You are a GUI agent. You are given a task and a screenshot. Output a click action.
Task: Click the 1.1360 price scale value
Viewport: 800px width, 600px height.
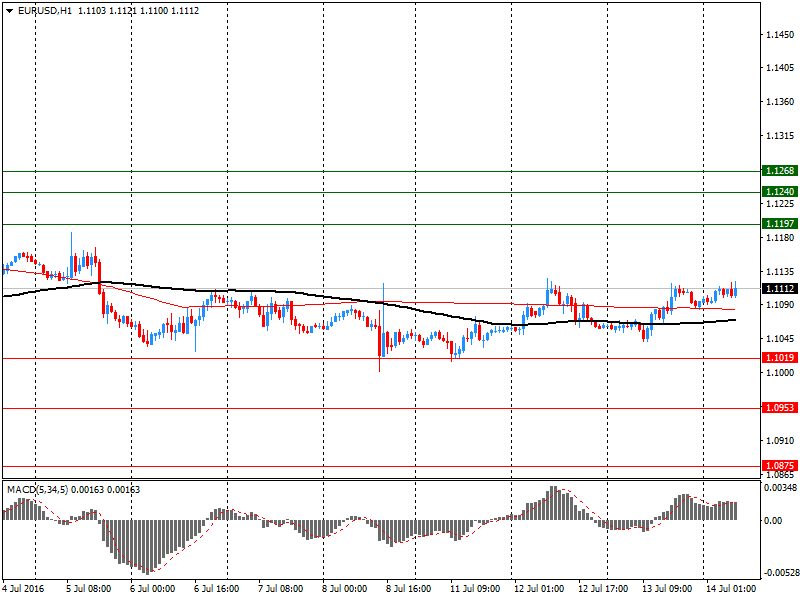coord(780,102)
